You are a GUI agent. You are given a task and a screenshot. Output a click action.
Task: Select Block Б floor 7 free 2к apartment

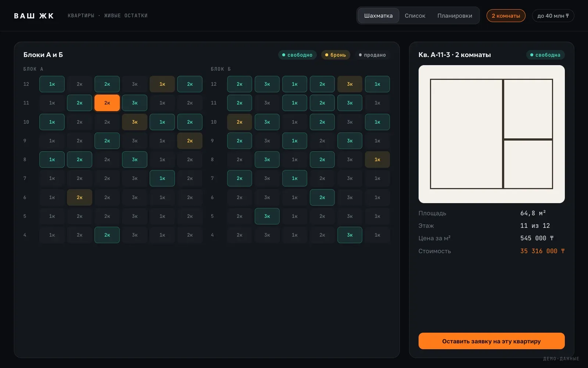(x=239, y=178)
